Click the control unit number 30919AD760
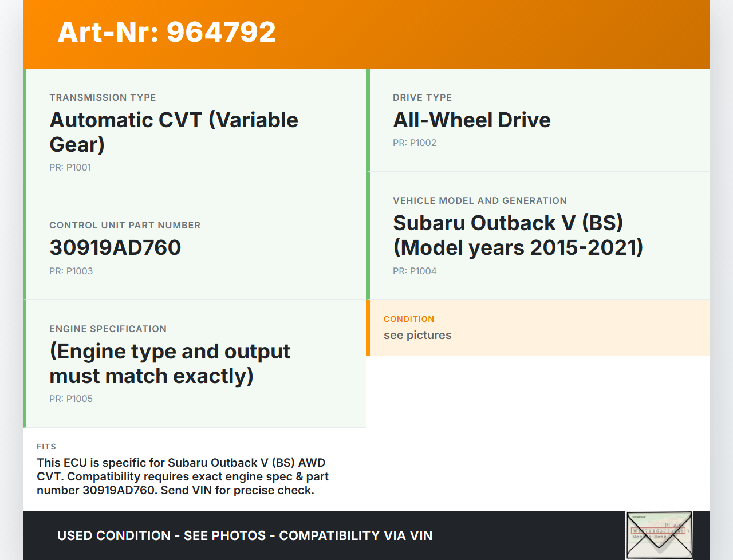The width and height of the screenshot is (733, 560). 115,248
